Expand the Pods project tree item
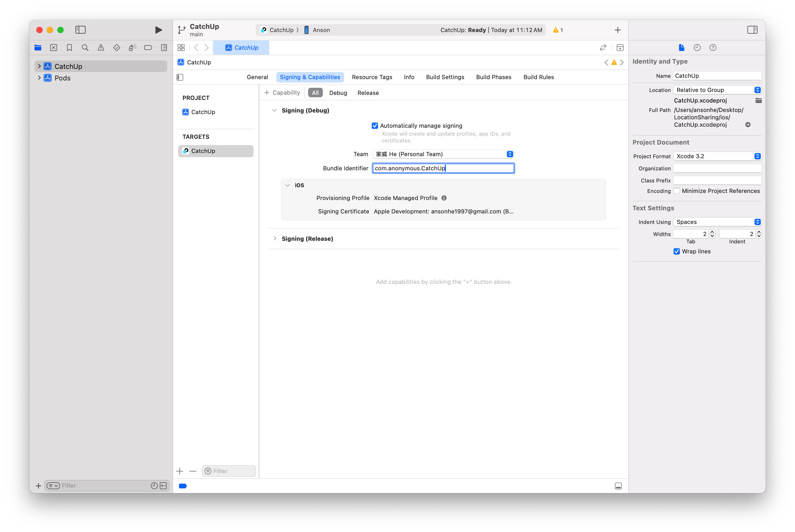795x532 pixels. point(39,78)
